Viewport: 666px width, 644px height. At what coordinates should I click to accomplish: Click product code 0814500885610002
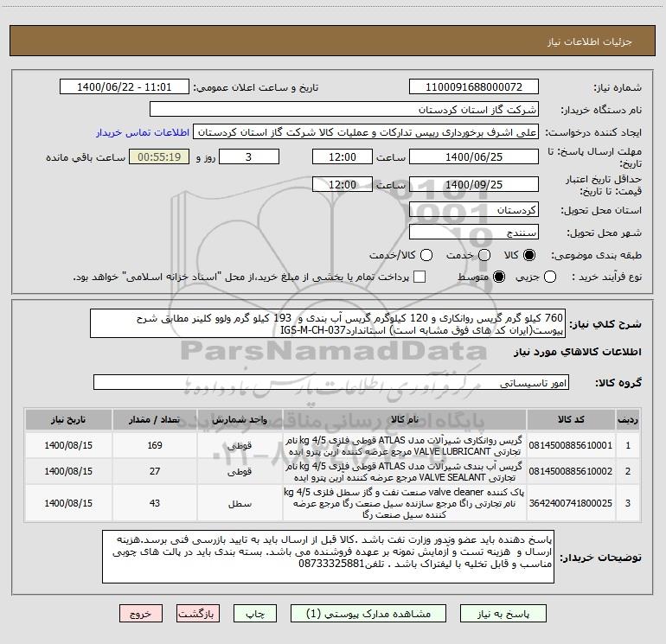[571, 471]
